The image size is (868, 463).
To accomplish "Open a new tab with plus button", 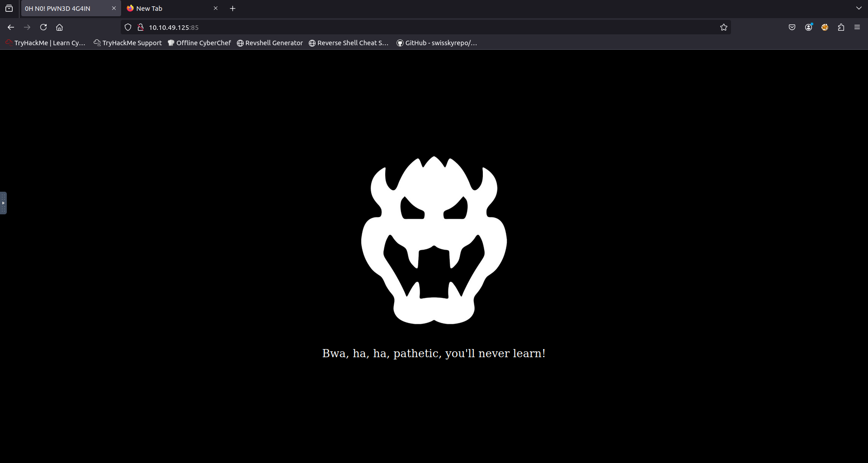I will [233, 8].
